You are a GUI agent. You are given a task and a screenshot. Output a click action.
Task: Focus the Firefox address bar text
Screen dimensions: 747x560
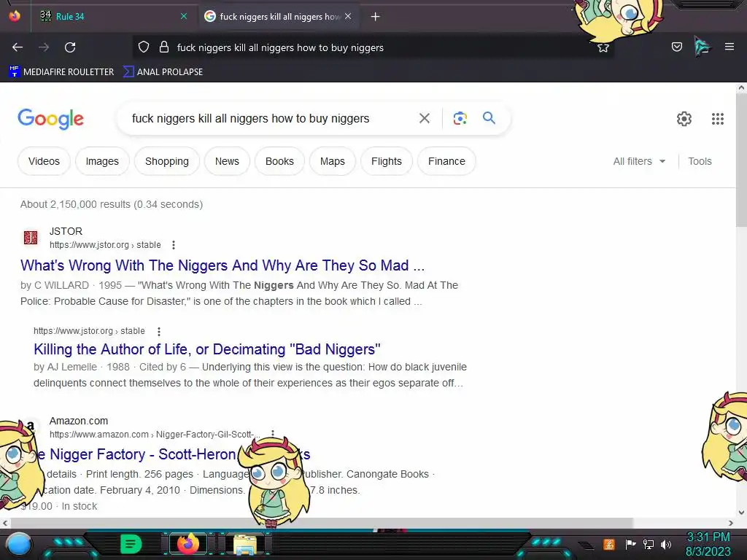pyautogui.click(x=280, y=47)
